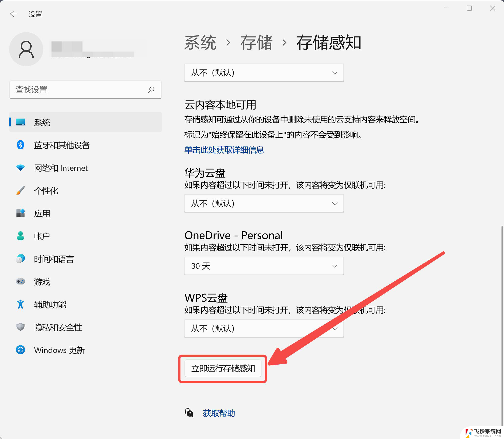Image resolution: width=504 pixels, height=439 pixels.
Task: Maximize the 设置 window
Action: coord(469,8)
